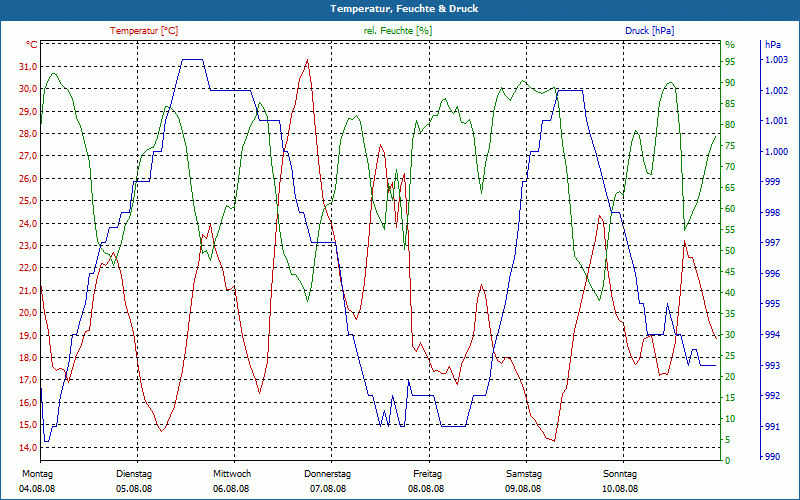Click the '28,0' temperature axis value
This screenshot has width=800, height=500.
[x=29, y=134]
